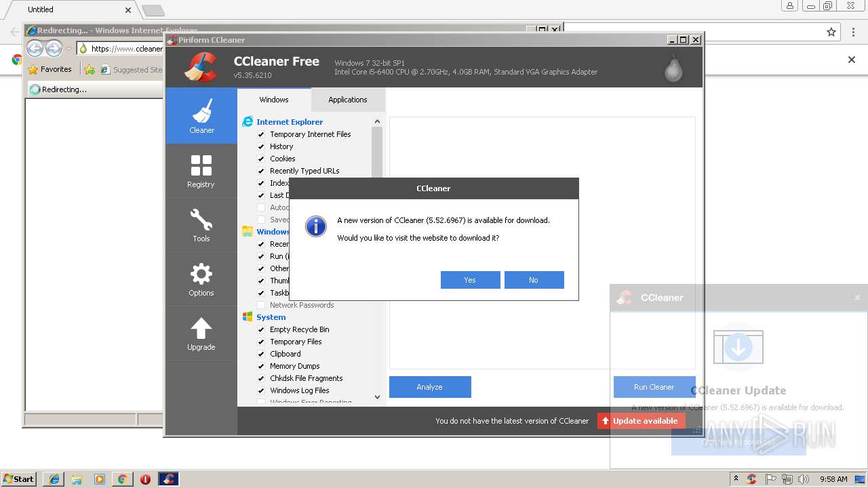Open Opera browser from taskbar

(145, 479)
